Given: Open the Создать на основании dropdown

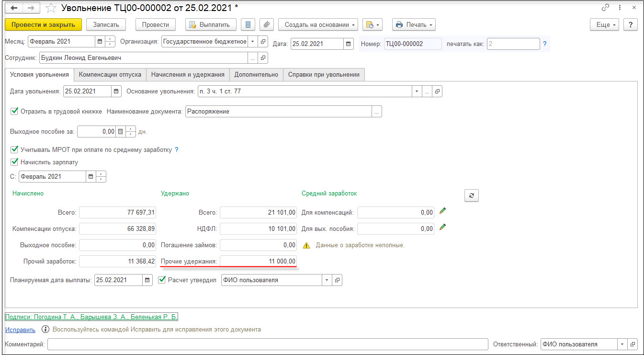Looking at the screenshot, I should (318, 24).
